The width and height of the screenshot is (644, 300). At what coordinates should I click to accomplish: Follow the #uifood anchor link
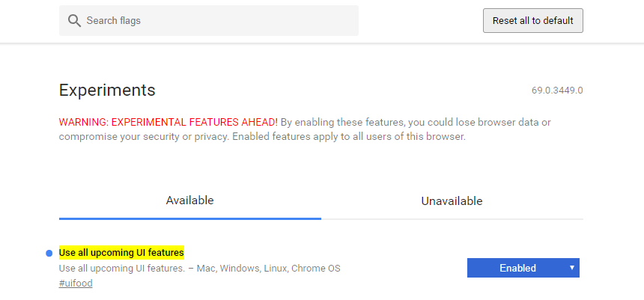tap(76, 284)
